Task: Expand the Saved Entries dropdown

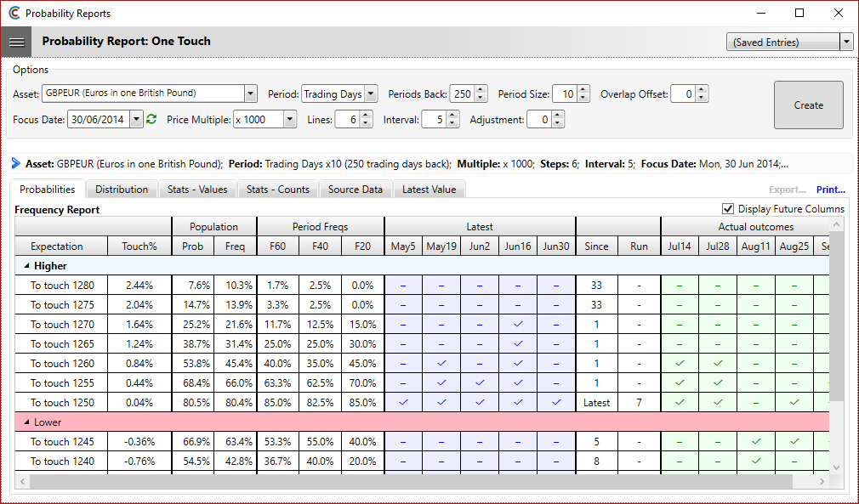Action: coord(845,42)
